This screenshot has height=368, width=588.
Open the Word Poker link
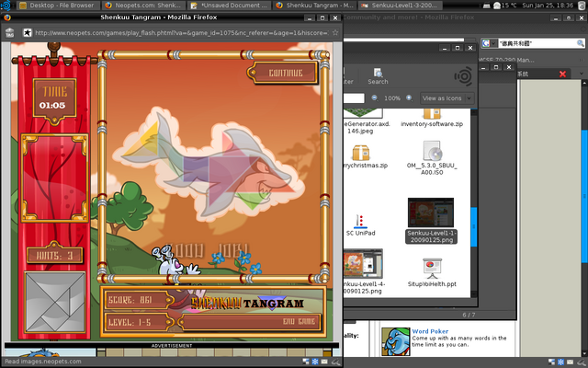click(430, 331)
